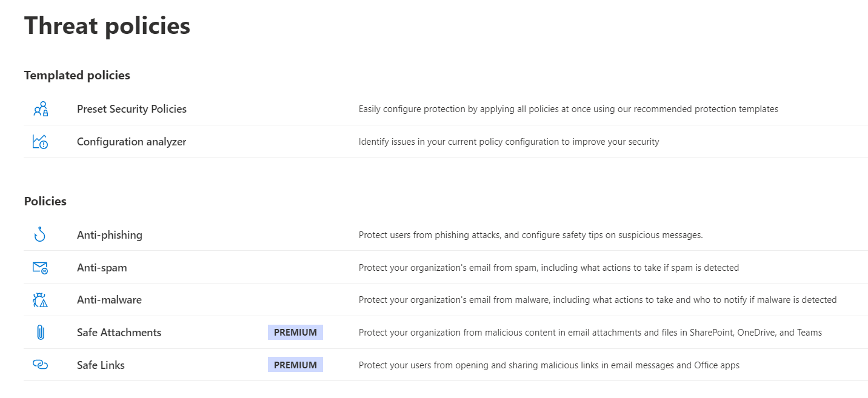This screenshot has height=398, width=868.
Task: Click the Safe Attachments paperclip icon
Action: (40, 333)
